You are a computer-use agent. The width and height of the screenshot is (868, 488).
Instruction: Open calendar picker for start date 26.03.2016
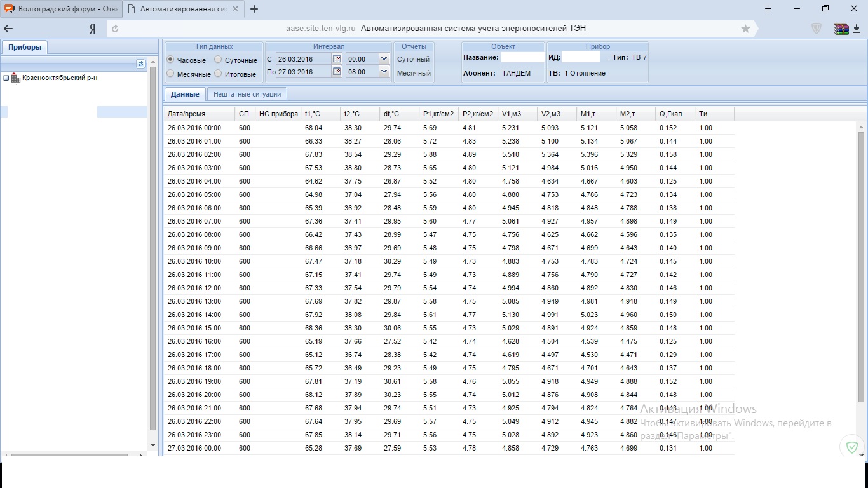[337, 59]
